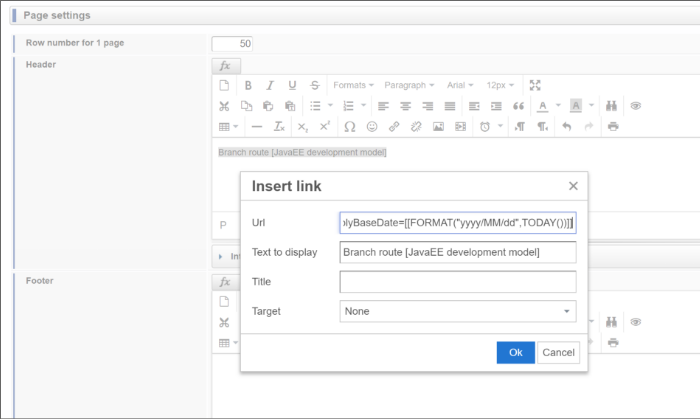Click the Title input field

coord(458,282)
